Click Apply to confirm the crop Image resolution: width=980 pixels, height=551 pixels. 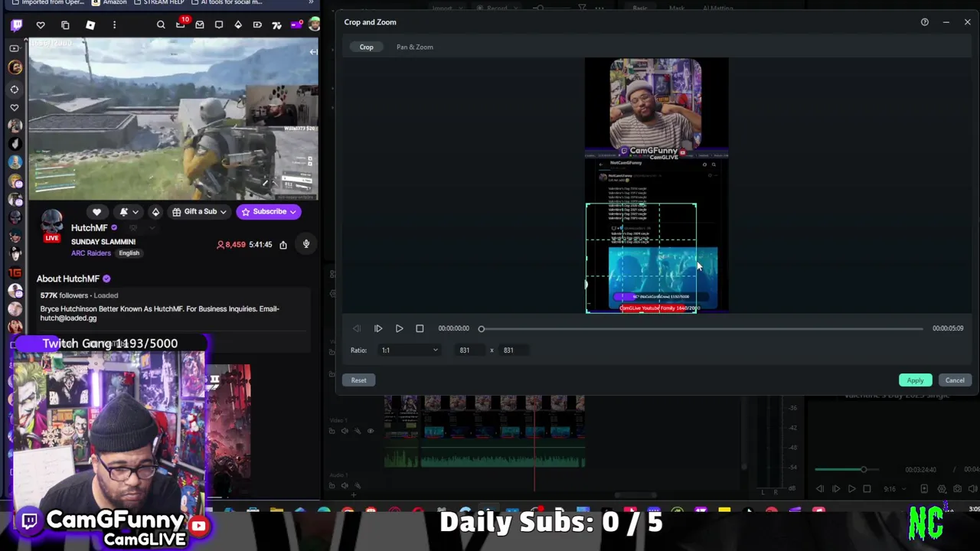click(915, 380)
